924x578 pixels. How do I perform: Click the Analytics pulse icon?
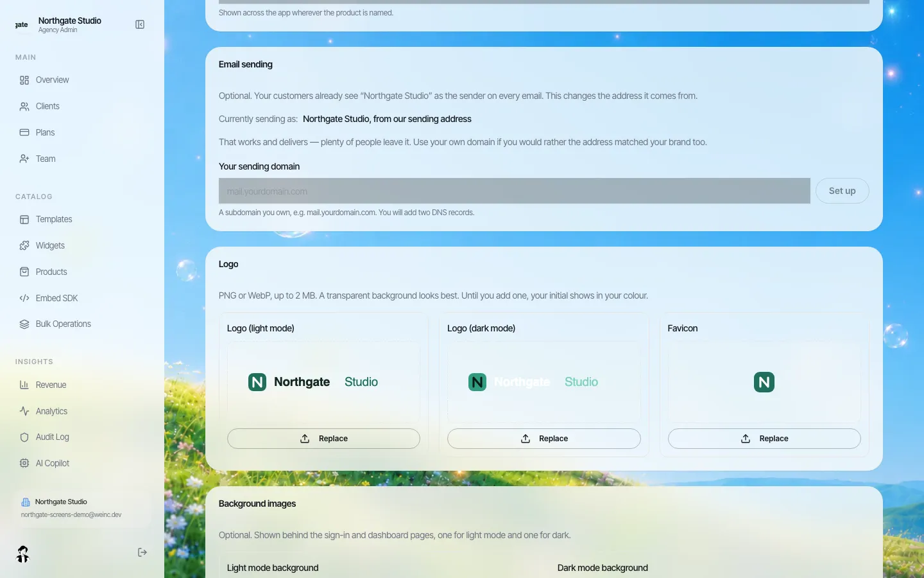(24, 412)
